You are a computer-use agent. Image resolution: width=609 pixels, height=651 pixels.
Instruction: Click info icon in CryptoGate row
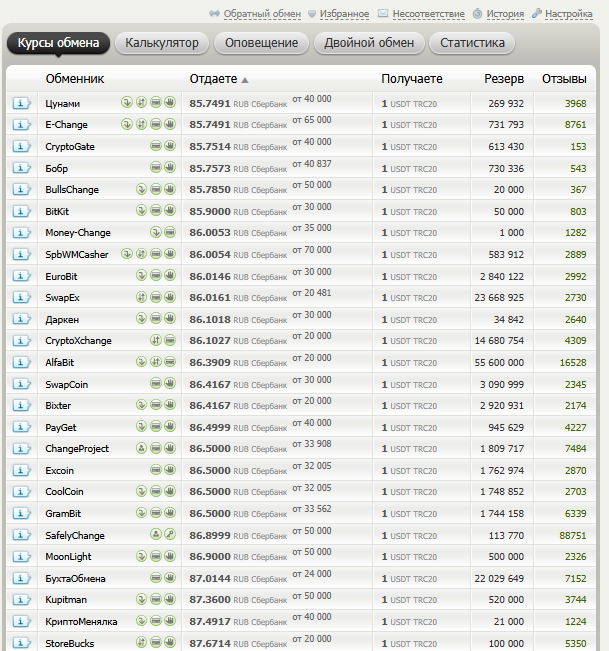click(21, 147)
